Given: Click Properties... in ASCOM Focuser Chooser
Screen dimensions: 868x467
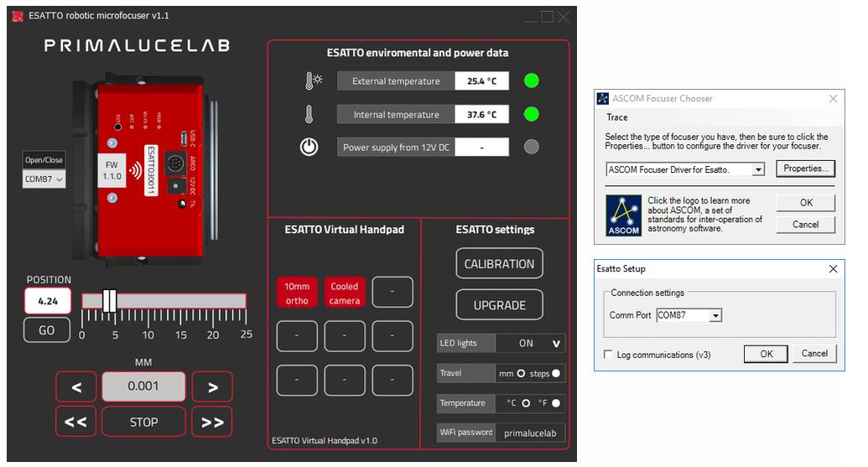Looking at the screenshot, I should point(805,169).
